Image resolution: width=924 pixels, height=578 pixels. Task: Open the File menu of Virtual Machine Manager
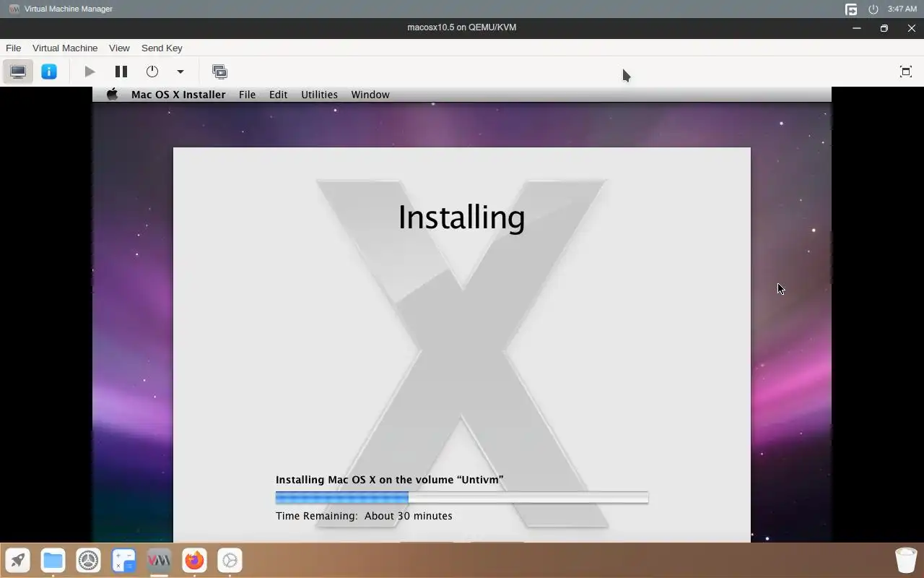coord(13,48)
